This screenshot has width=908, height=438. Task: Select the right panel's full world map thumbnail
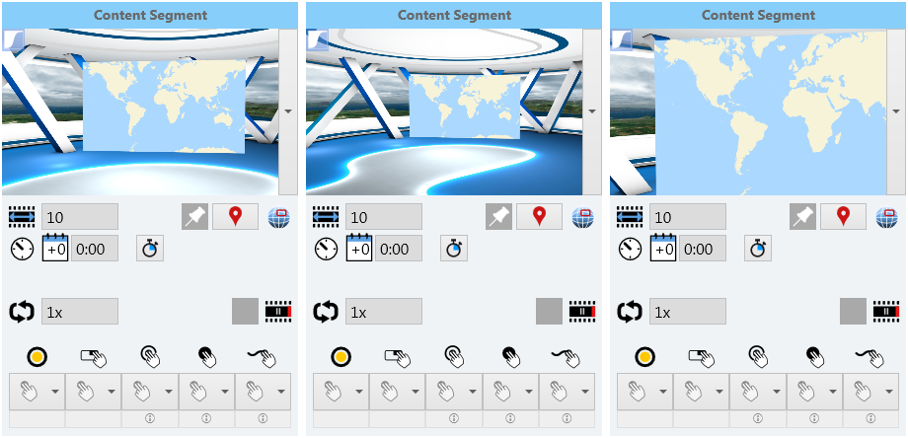(x=749, y=112)
